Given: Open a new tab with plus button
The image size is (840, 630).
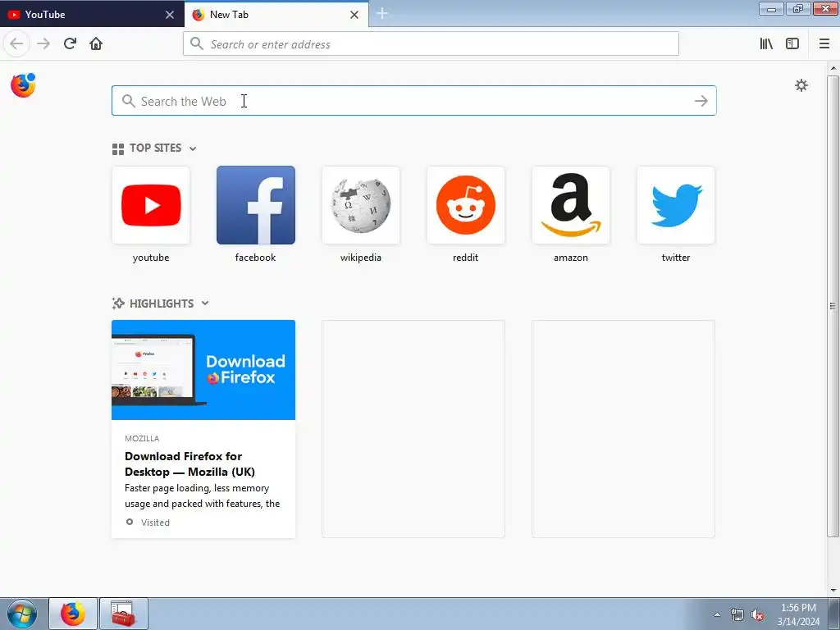Looking at the screenshot, I should pyautogui.click(x=382, y=13).
